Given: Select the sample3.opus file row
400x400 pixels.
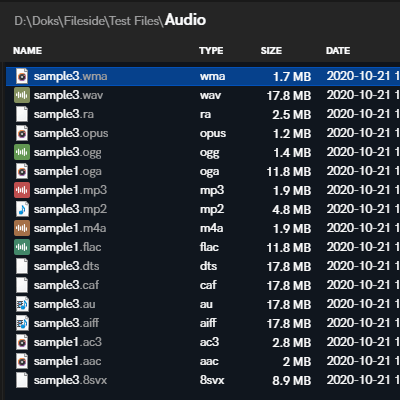Looking at the screenshot, I should coord(203,133).
